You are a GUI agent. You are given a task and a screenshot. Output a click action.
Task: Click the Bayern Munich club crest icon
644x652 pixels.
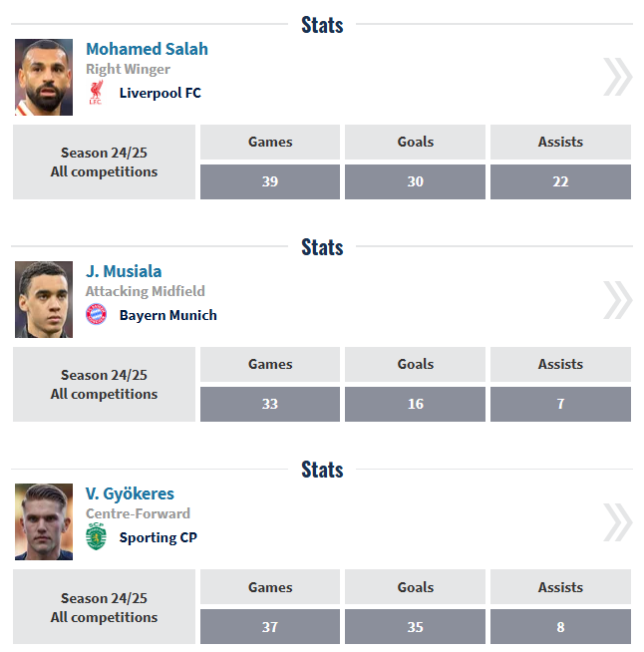96,315
